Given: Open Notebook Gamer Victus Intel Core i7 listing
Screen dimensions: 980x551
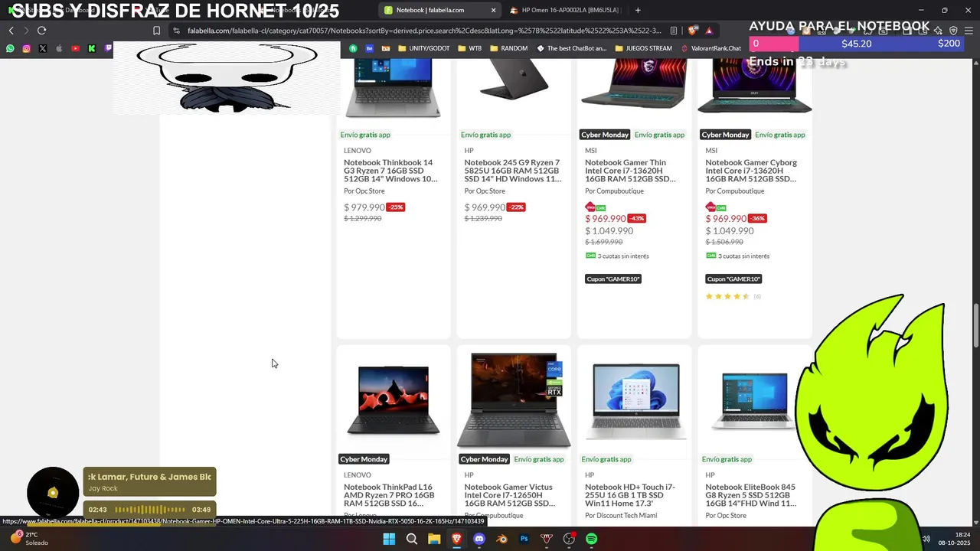Looking at the screenshot, I should point(509,495).
